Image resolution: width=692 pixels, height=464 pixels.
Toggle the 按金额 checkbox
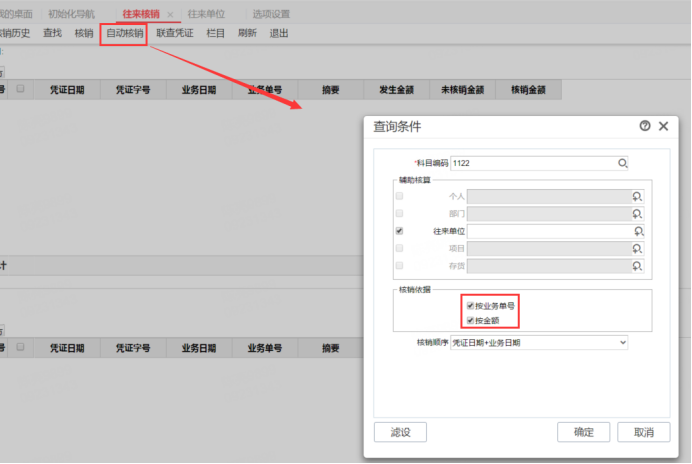pyautogui.click(x=471, y=320)
